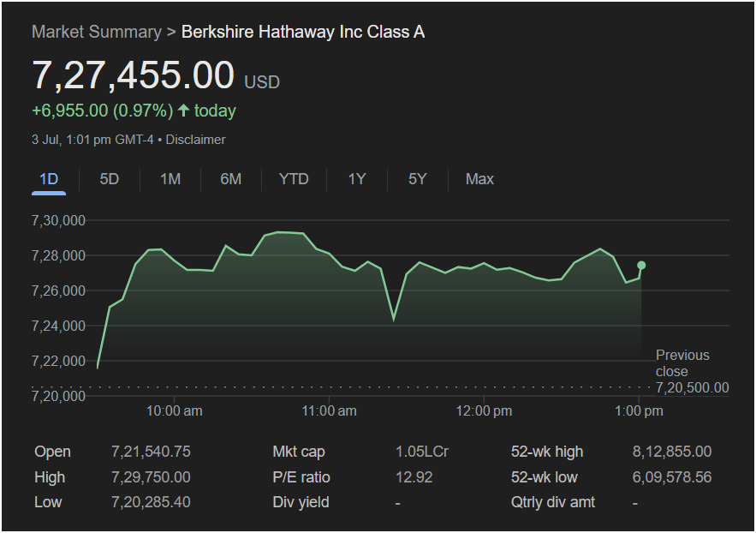Select the YTD range tab
The image size is (756, 533).
pos(294,179)
